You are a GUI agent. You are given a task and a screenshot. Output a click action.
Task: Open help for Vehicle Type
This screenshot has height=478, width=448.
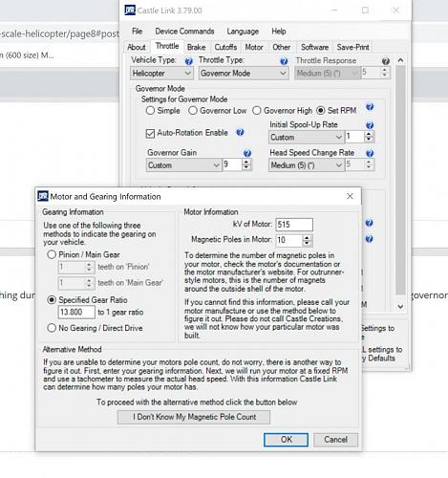[188, 61]
